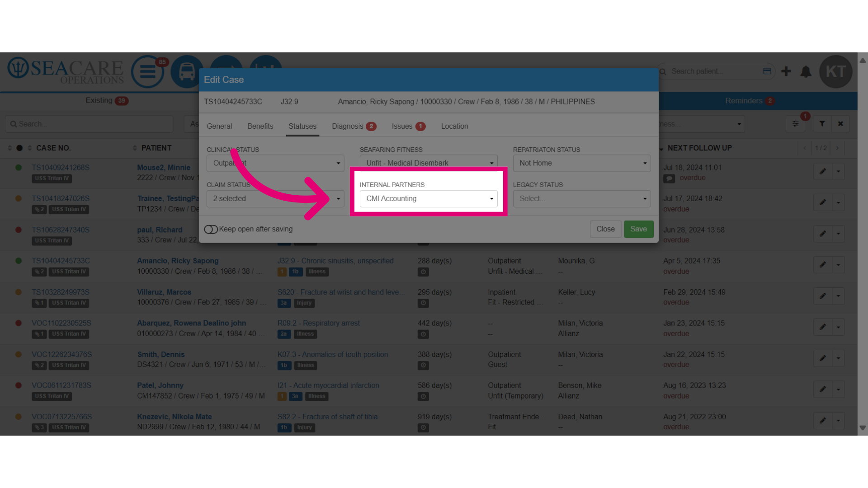868x488 pixels.
Task: Open Clinical Status dropdown
Action: [x=275, y=163]
